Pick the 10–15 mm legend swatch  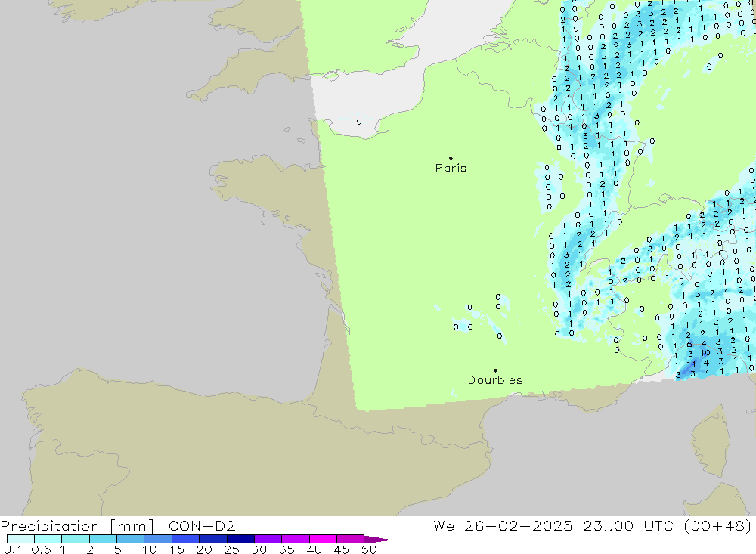point(158,539)
